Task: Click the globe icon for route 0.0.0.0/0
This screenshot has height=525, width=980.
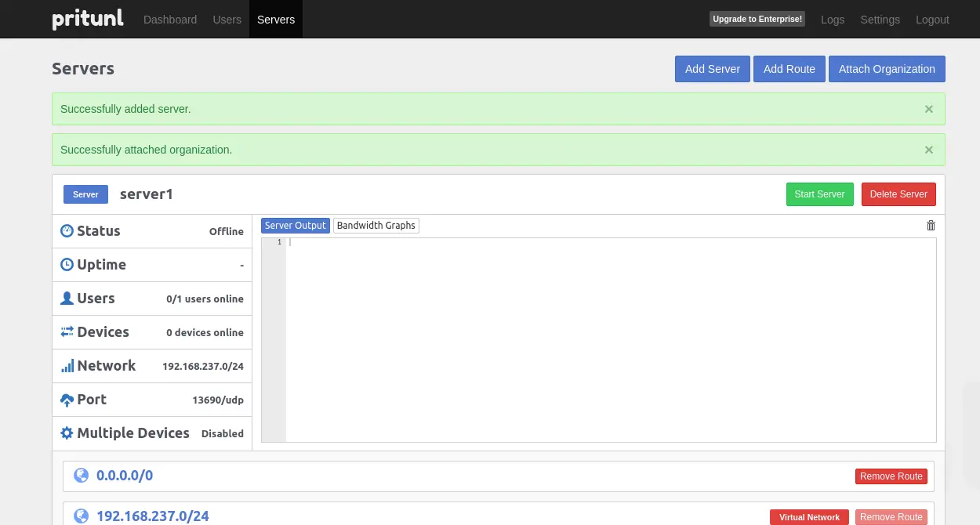Action: [81, 476]
